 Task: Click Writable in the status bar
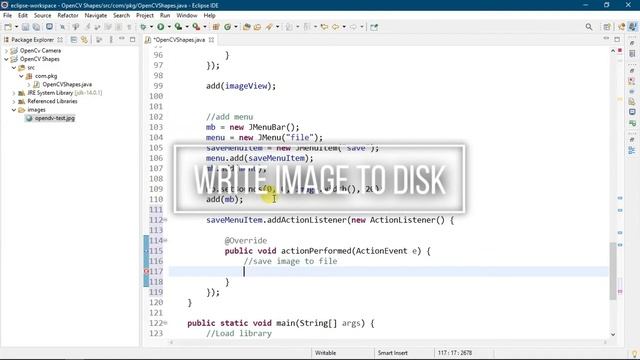point(325,353)
